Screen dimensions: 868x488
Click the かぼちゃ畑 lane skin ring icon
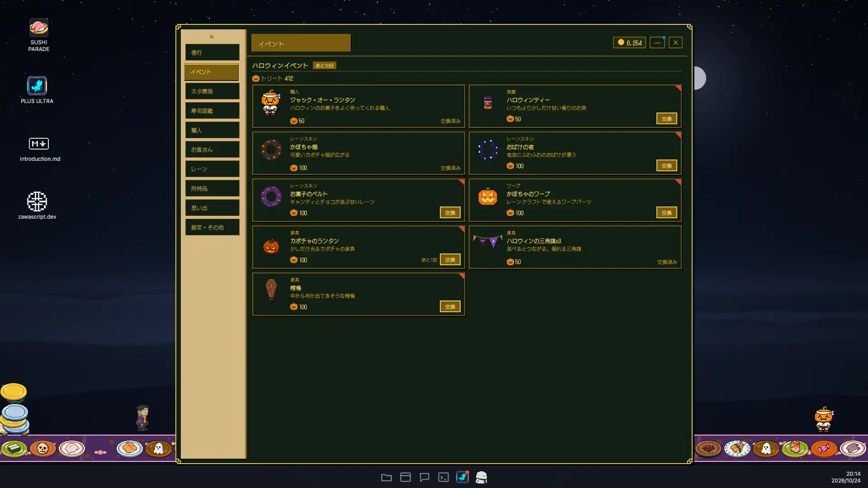[x=271, y=150]
